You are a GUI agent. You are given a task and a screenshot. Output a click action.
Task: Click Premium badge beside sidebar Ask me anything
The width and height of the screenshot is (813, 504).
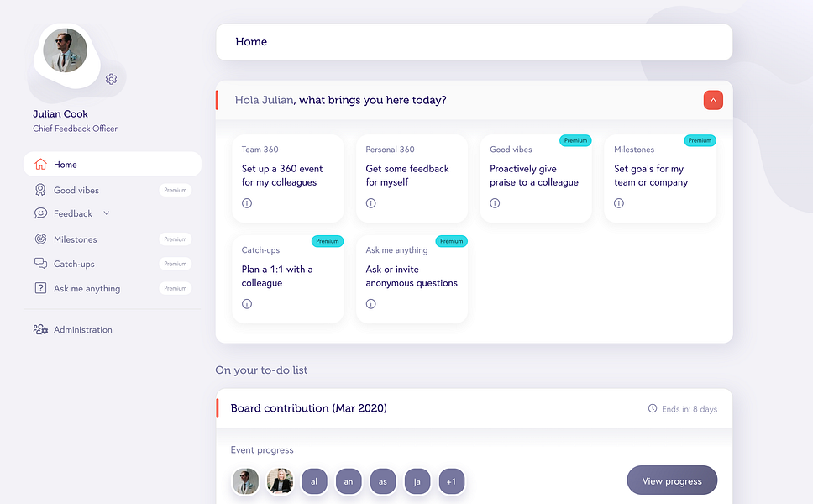pos(176,288)
